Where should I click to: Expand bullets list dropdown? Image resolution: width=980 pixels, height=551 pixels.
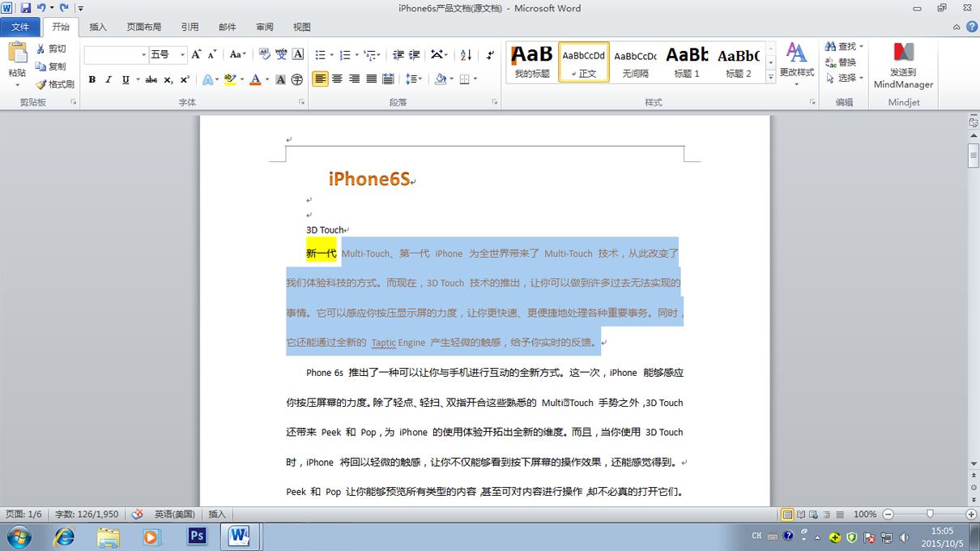331,55
